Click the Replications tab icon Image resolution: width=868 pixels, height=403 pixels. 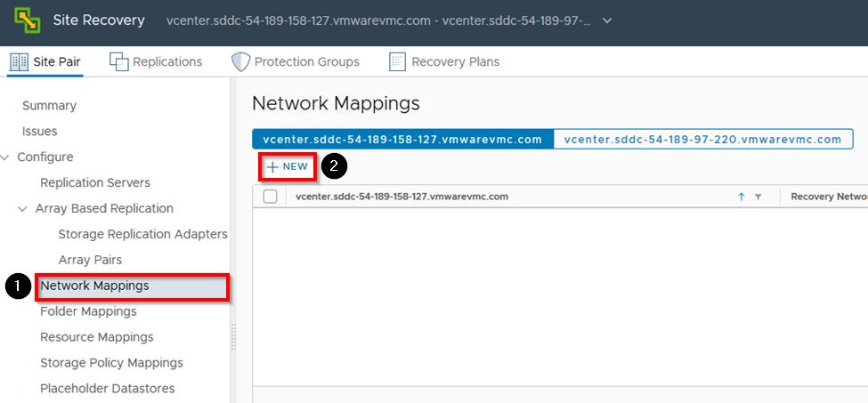tap(119, 62)
